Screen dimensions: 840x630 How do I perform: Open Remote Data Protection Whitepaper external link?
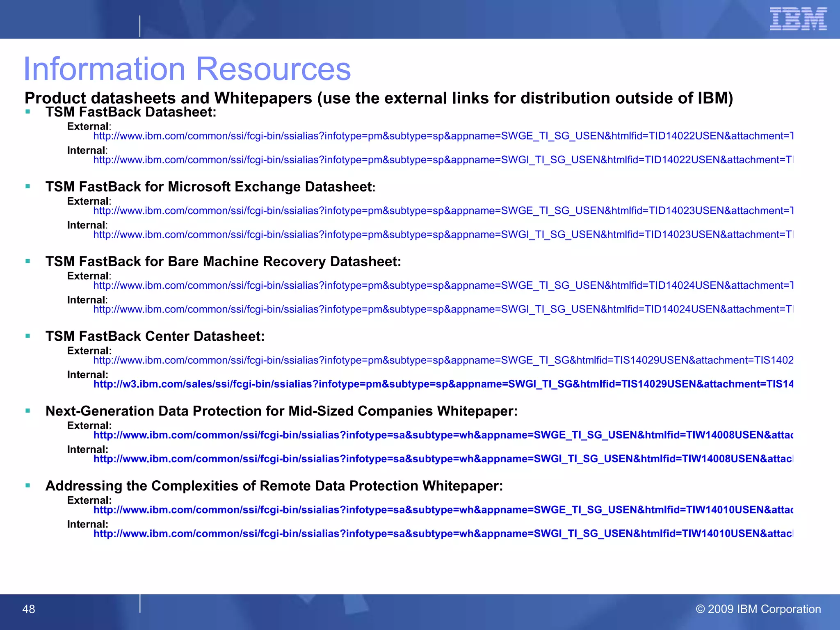click(x=443, y=510)
